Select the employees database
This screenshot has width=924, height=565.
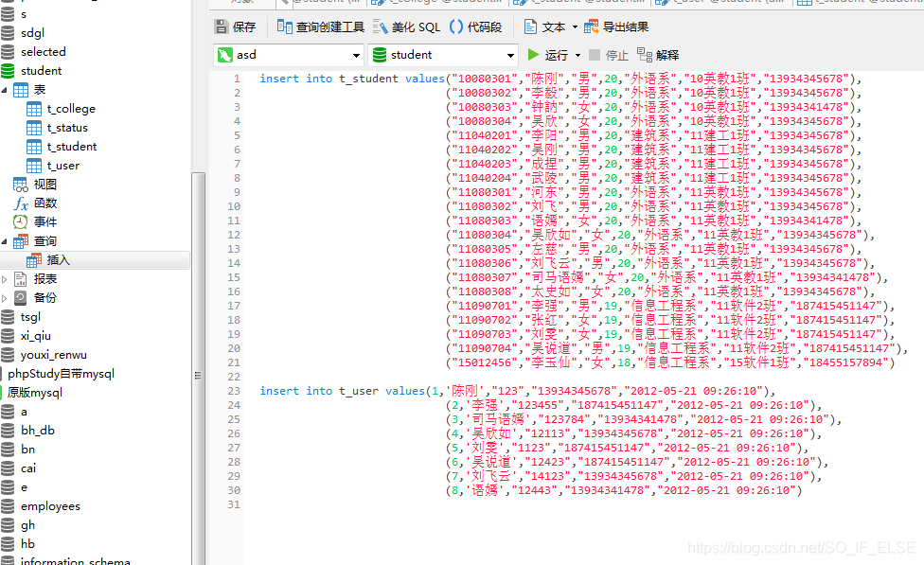[50, 506]
